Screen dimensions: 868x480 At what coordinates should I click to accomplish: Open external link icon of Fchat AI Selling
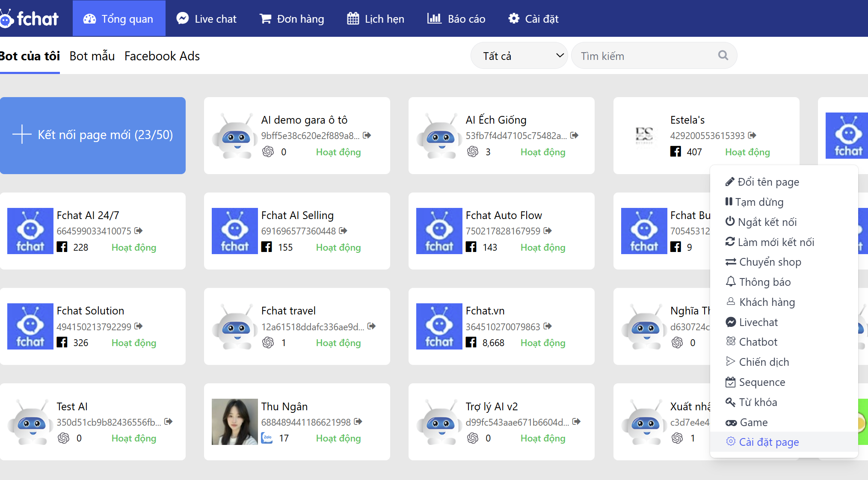click(x=343, y=231)
